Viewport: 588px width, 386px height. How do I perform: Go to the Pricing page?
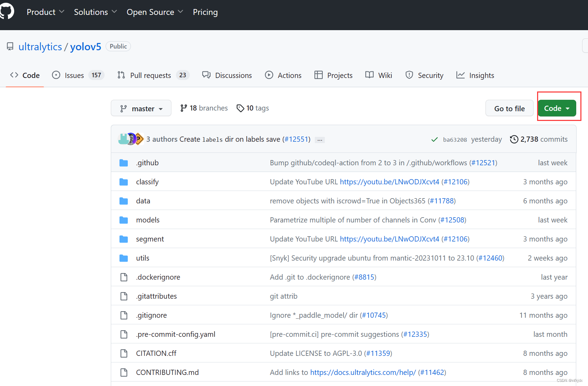tap(205, 12)
